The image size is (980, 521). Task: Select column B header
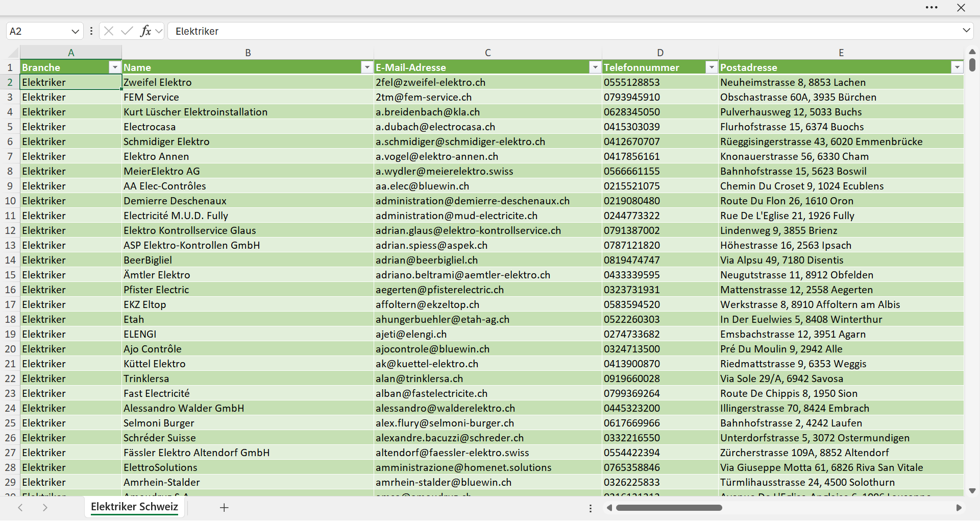coord(248,53)
